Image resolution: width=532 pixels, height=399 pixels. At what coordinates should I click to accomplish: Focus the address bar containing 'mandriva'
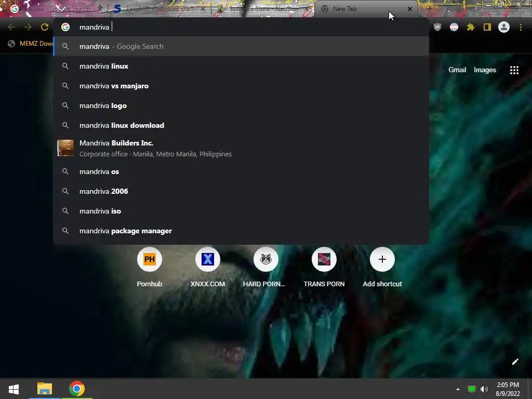point(241,27)
